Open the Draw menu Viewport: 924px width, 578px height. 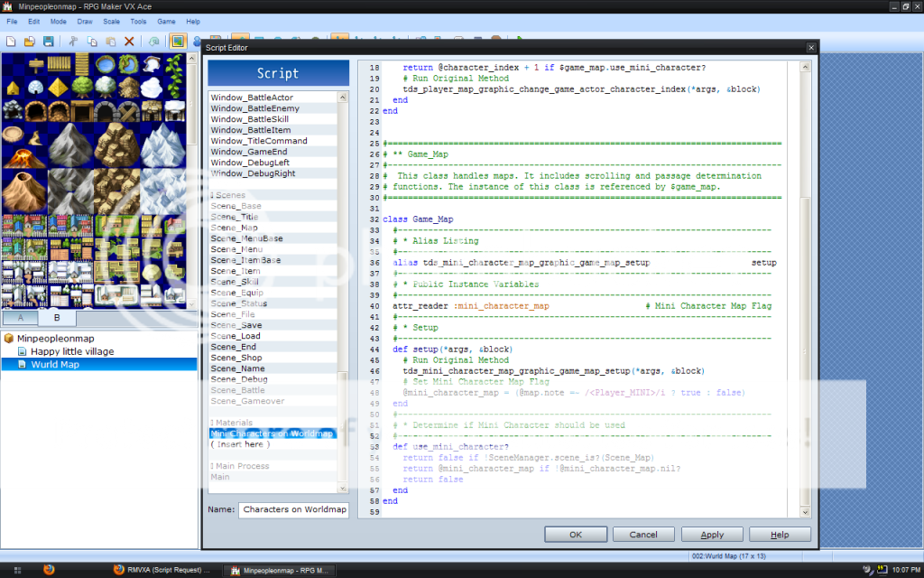(x=85, y=21)
